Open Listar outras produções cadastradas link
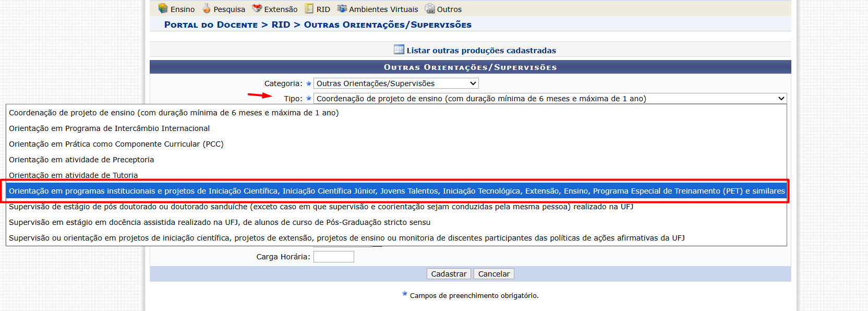Screen dimensions: 868x311 pos(481,51)
